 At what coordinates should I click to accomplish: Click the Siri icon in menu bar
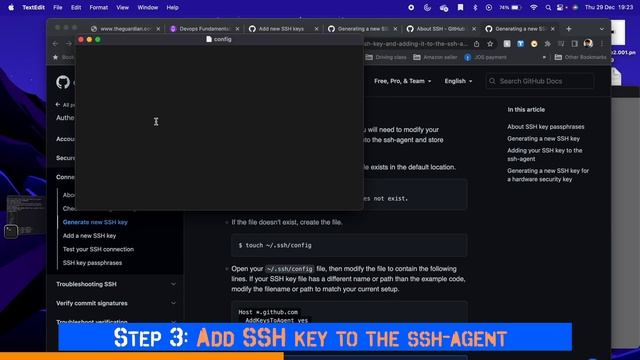tap(575, 7)
